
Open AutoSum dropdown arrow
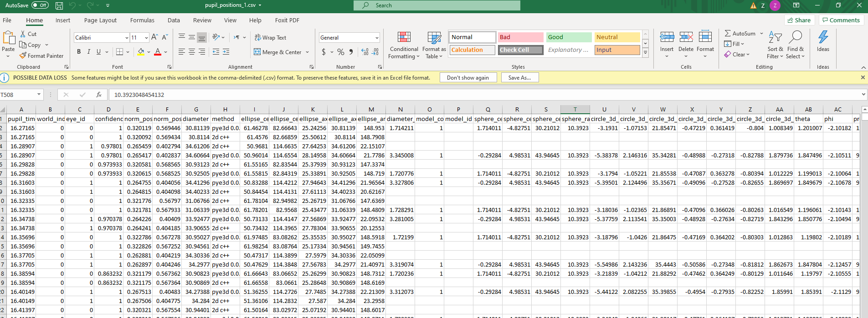click(x=761, y=34)
